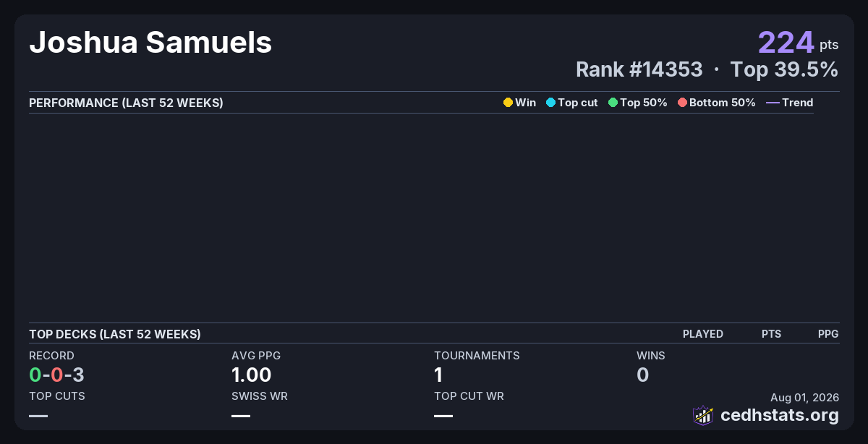Click the 0-0-3 record value
The width and height of the screenshot is (868, 444).
[56, 375]
